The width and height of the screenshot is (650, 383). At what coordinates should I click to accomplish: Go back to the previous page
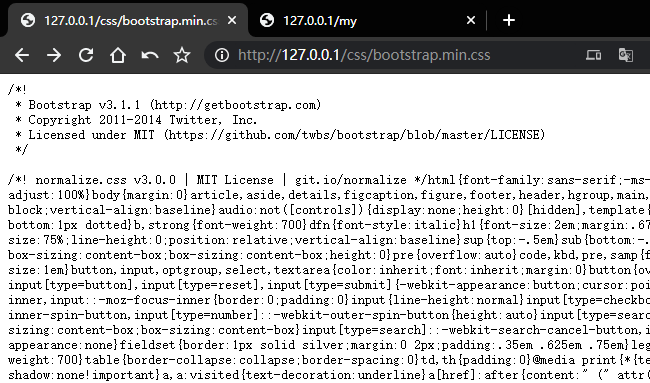point(22,55)
